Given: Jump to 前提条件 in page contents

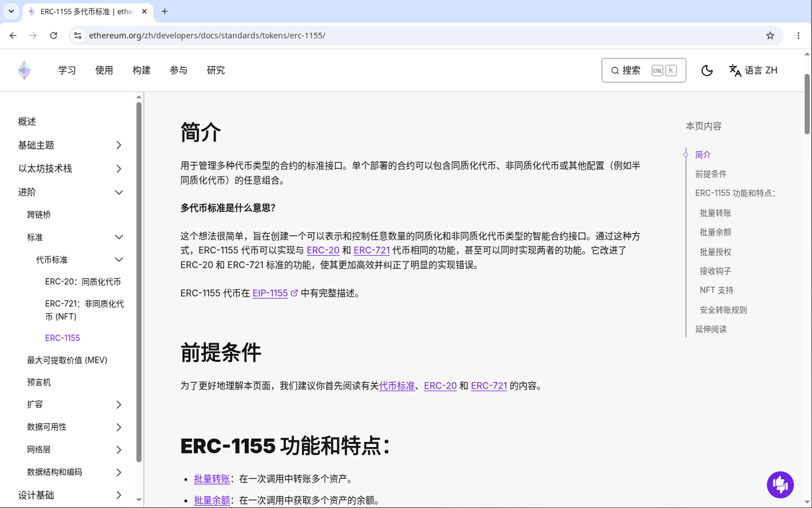Looking at the screenshot, I should 711,174.
